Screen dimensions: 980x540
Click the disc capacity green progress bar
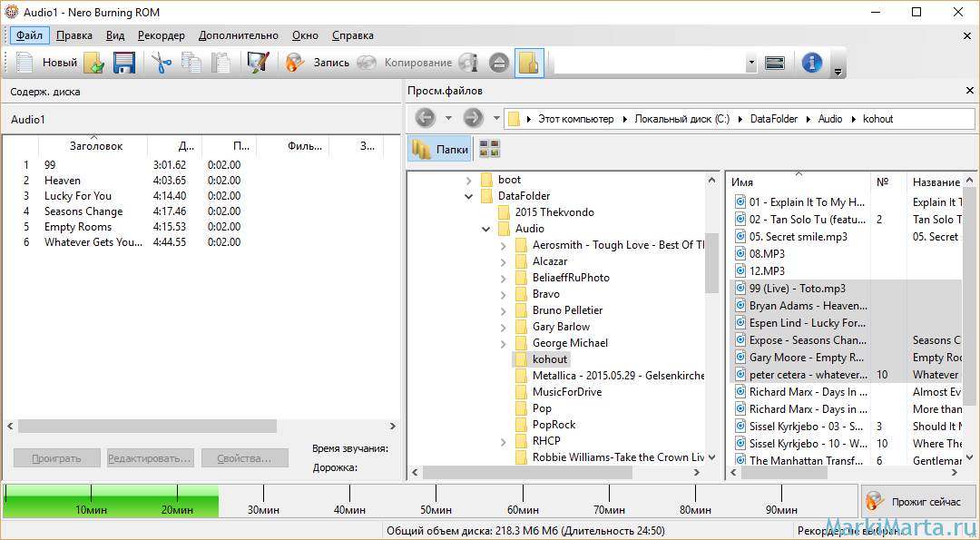(112, 501)
